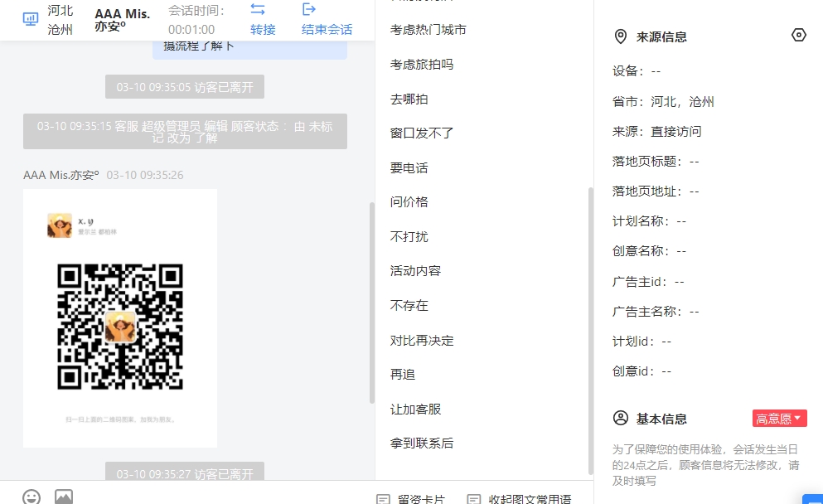
Task: Click the 转接 transfer icon
Action: point(258,9)
